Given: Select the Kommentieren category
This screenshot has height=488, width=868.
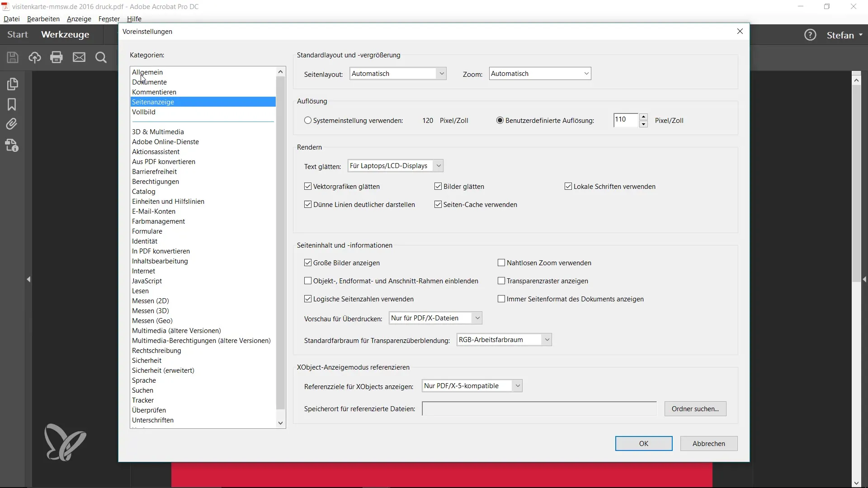Looking at the screenshot, I should (203, 92).
